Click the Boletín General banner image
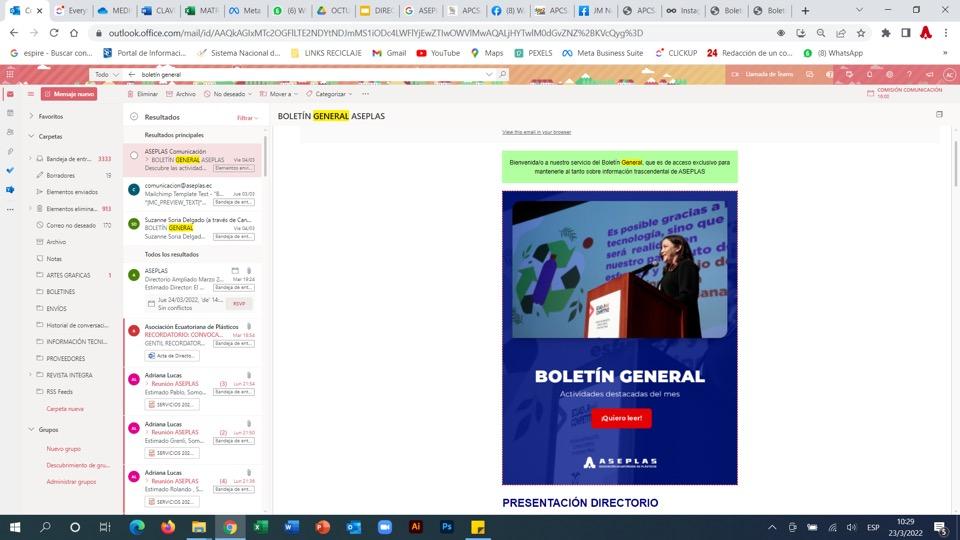Image resolution: width=960 pixels, height=540 pixels. [620, 337]
